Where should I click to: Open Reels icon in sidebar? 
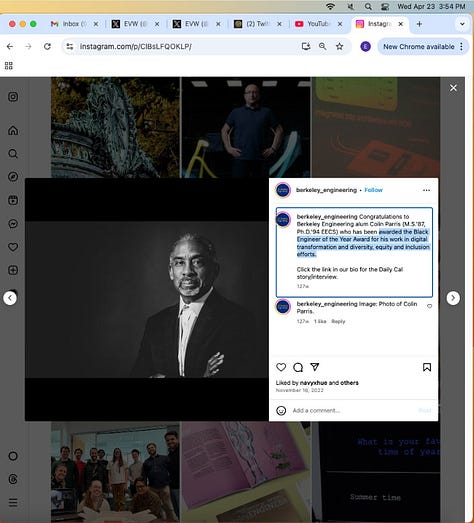(x=13, y=200)
